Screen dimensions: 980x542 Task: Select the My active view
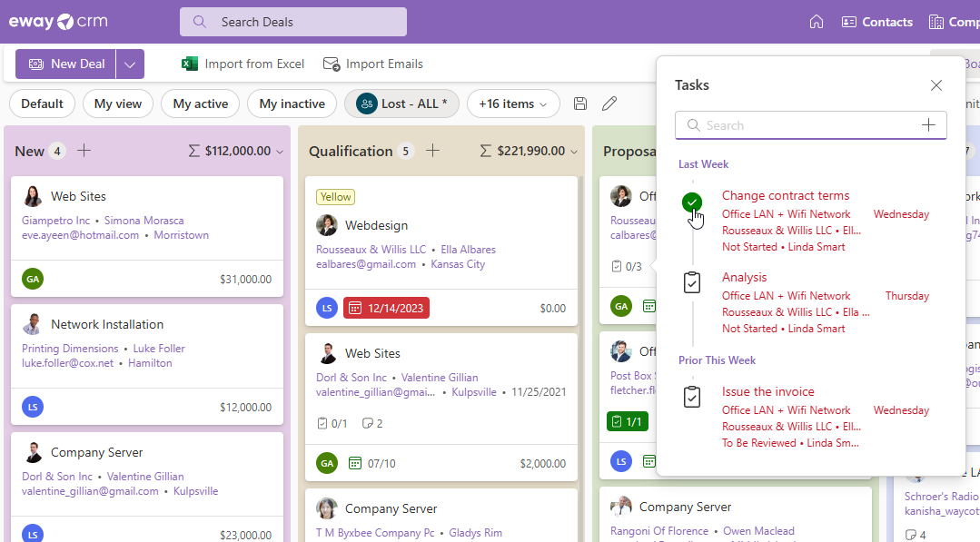pos(201,103)
